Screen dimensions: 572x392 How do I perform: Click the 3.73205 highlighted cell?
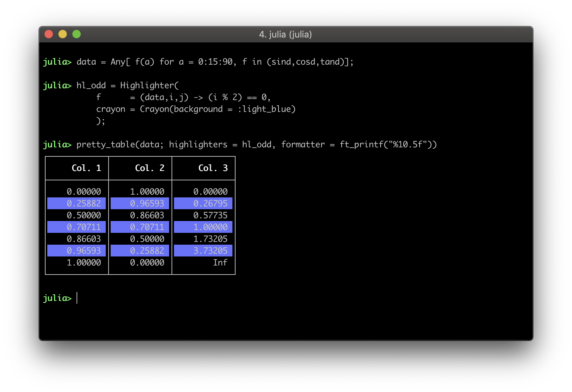210,251
